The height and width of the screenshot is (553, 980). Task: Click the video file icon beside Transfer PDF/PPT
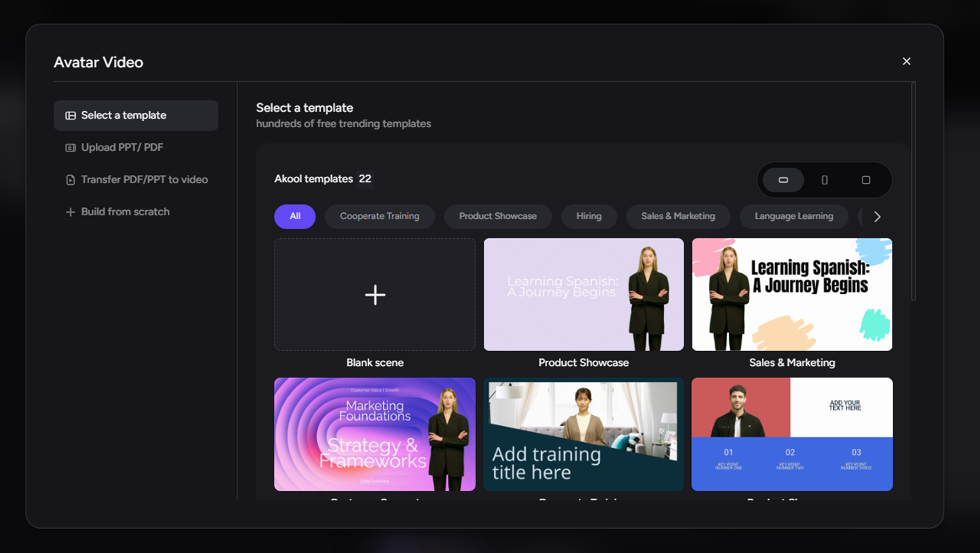[70, 180]
